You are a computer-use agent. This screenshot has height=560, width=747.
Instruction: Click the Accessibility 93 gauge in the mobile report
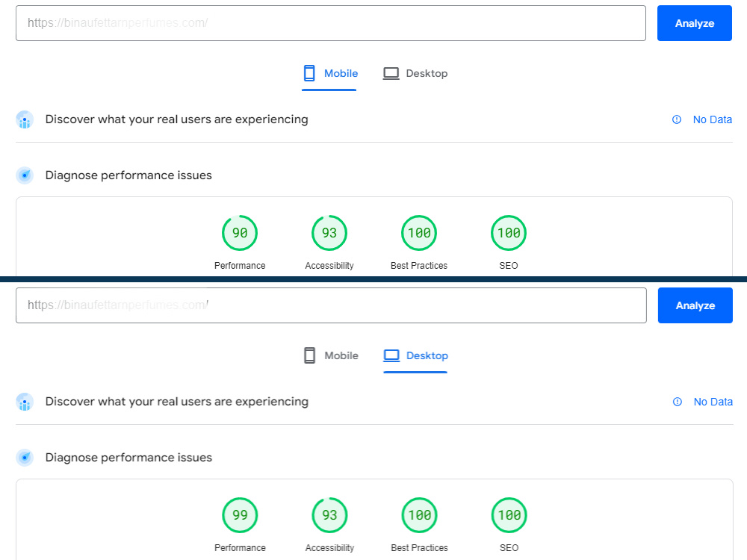329,233
